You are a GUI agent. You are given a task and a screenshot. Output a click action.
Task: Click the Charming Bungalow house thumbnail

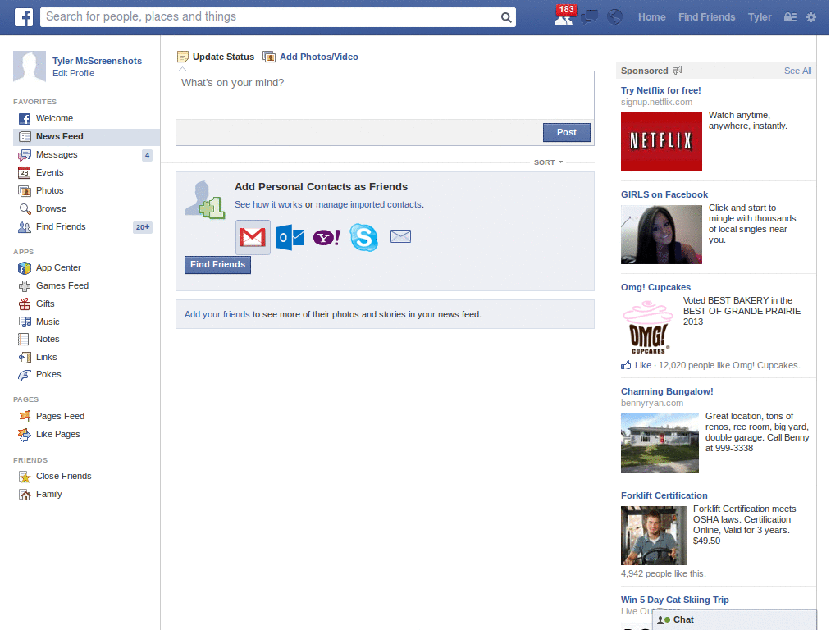coord(660,443)
